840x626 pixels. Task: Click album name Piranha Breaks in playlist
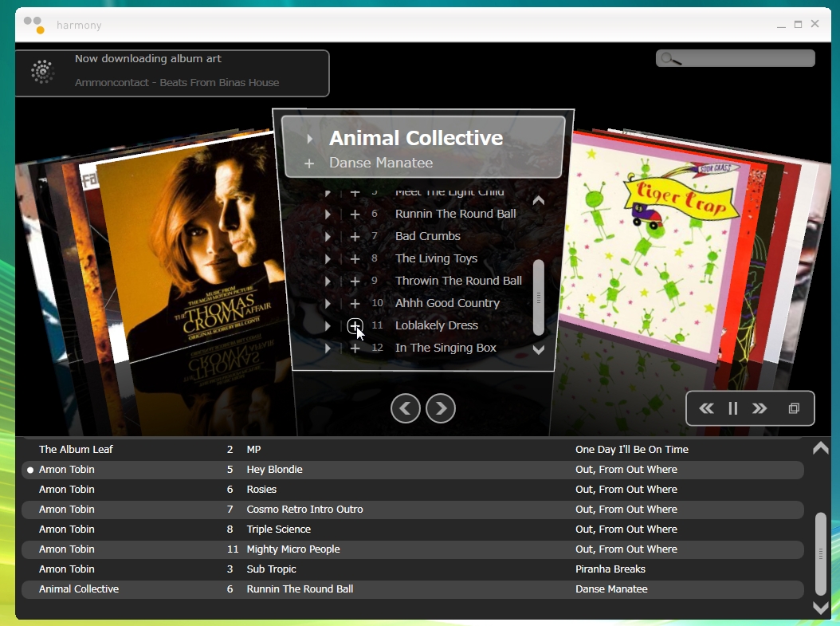pos(610,569)
